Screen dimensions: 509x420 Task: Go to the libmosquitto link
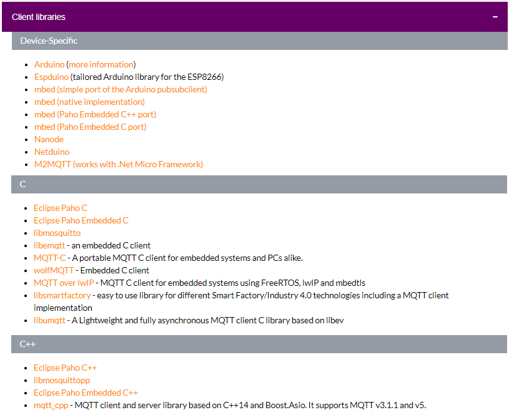click(x=57, y=233)
